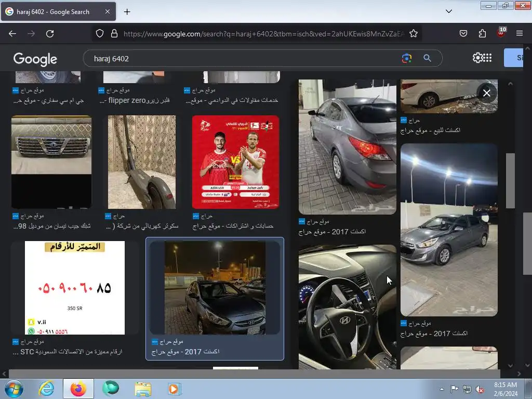The width and height of the screenshot is (532, 399).
Task: Launch Internet Explorer from taskbar
Action: 46,389
